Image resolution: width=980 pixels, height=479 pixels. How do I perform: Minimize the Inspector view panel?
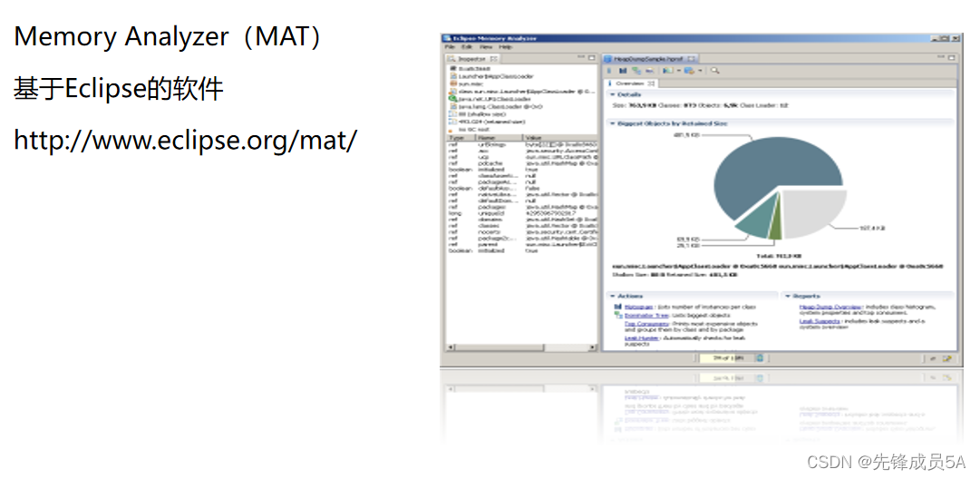coord(583,58)
